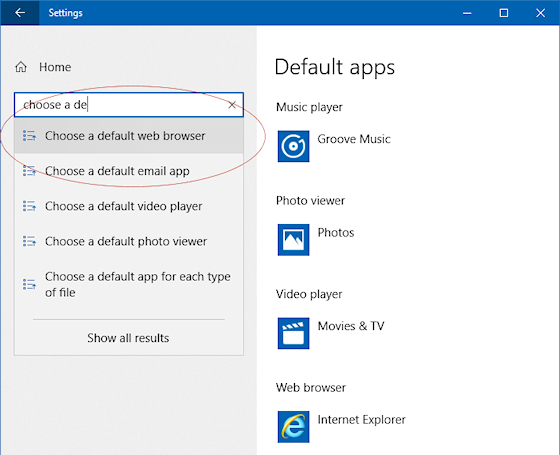Screen dimensions: 560x455
Task: Click the Groove Music app icon
Action: pyautogui.click(x=293, y=146)
